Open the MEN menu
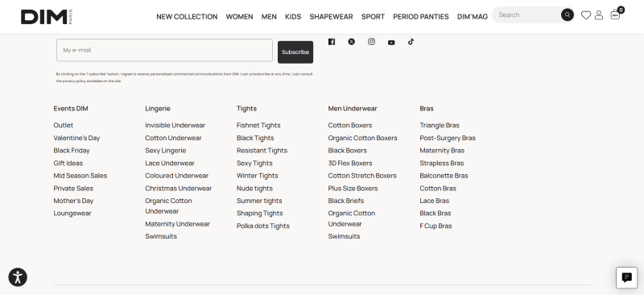The height and width of the screenshot is (295, 644). click(269, 17)
